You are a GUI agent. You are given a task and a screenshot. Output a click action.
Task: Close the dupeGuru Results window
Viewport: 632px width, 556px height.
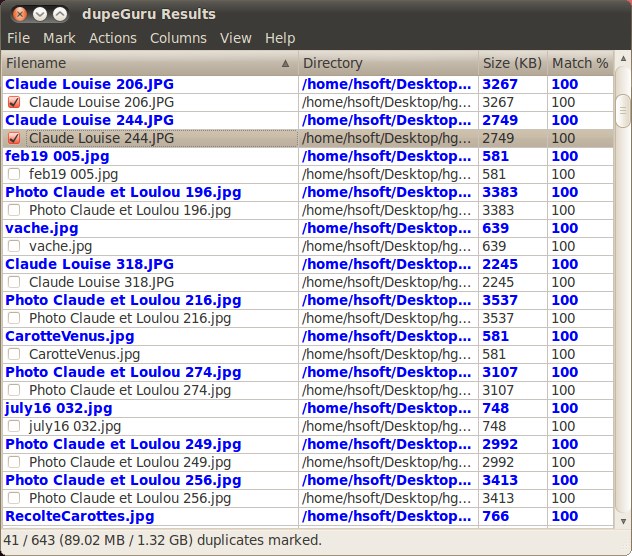click(17, 14)
